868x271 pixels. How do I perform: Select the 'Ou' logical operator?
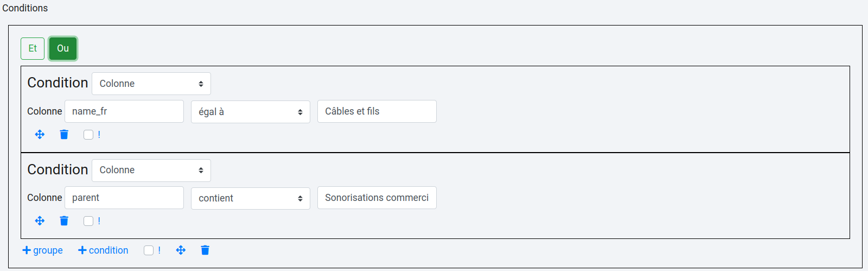click(x=63, y=48)
